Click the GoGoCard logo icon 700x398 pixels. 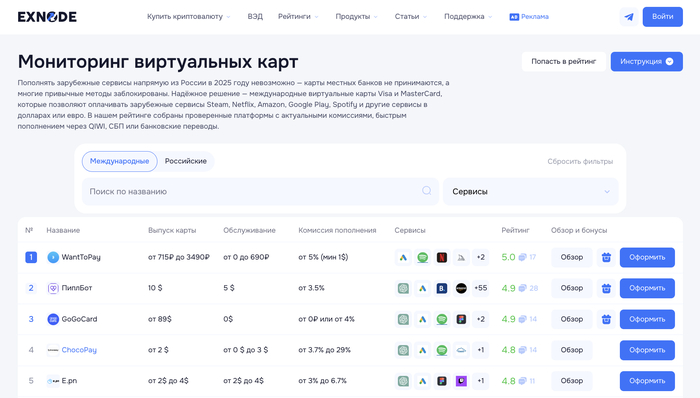(x=53, y=319)
